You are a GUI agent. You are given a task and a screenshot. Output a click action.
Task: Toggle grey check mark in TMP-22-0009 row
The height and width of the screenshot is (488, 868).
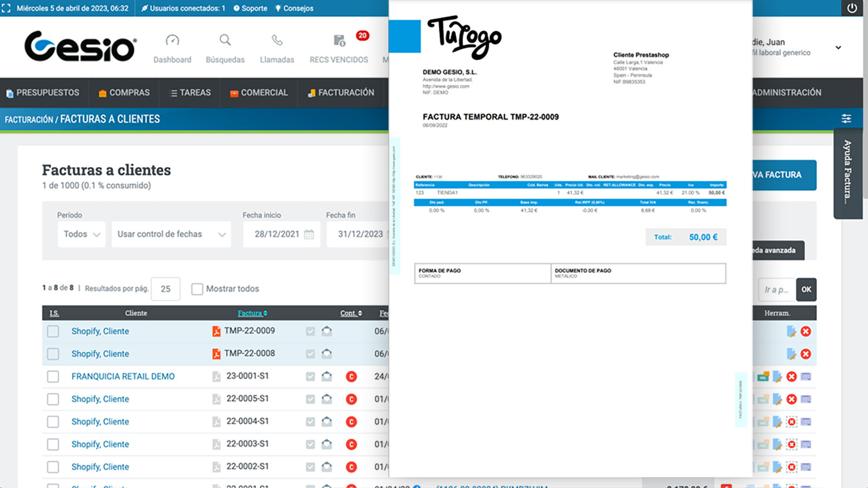[x=310, y=331]
